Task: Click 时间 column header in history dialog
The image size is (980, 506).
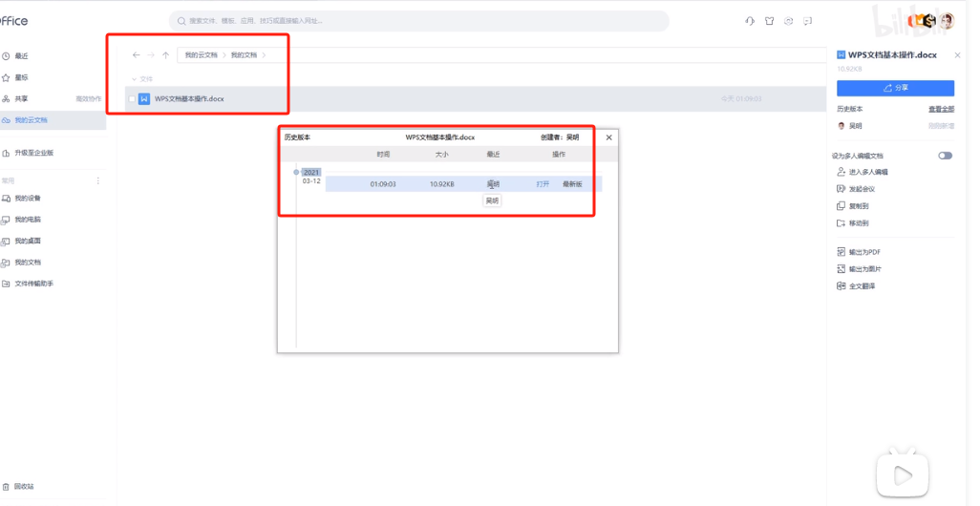Action: pyautogui.click(x=383, y=155)
